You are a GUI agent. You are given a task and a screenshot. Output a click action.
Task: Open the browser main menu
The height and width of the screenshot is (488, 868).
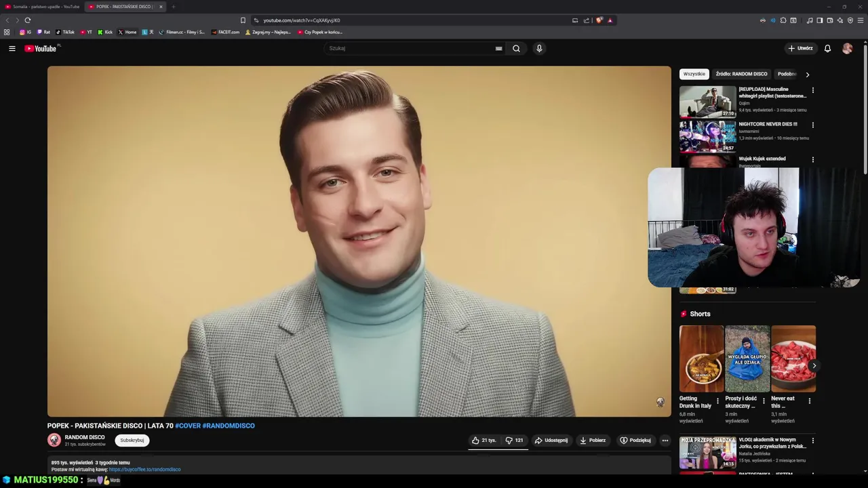[861, 20]
